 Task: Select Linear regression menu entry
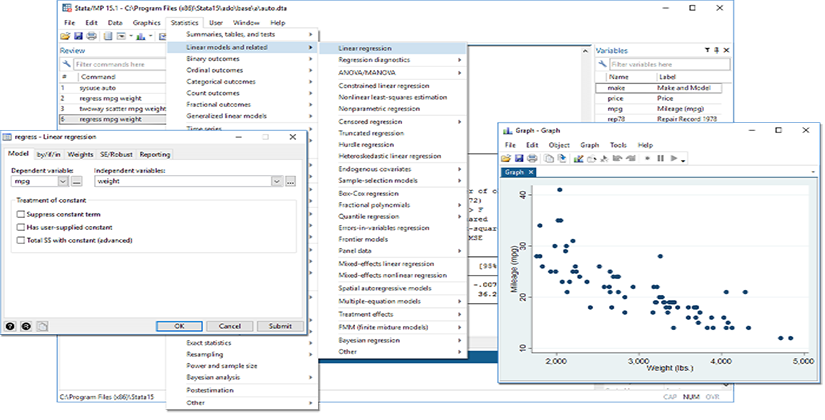coord(365,47)
